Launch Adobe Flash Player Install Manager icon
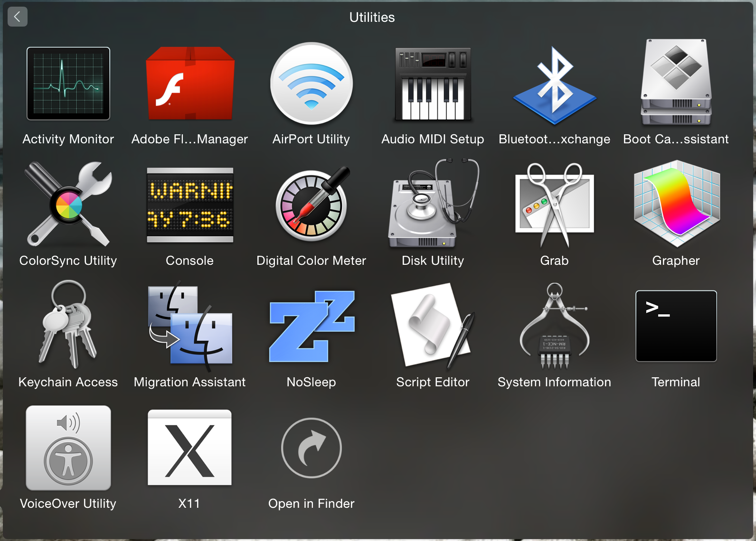The image size is (756, 541). coord(190,83)
